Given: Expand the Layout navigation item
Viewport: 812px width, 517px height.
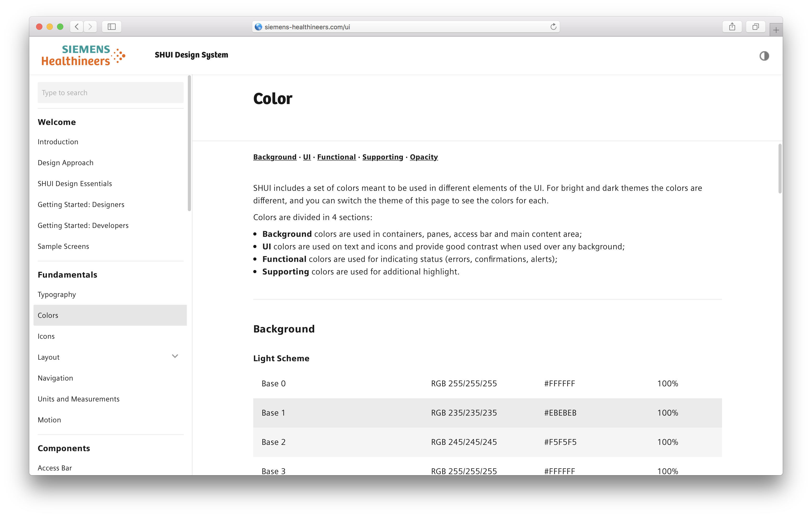Looking at the screenshot, I should [176, 357].
